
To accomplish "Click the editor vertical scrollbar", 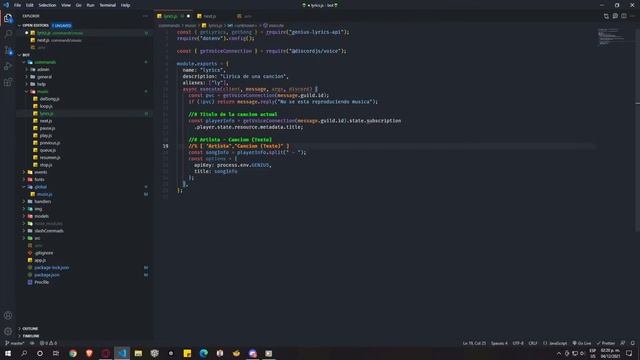I will tap(638, 131).
